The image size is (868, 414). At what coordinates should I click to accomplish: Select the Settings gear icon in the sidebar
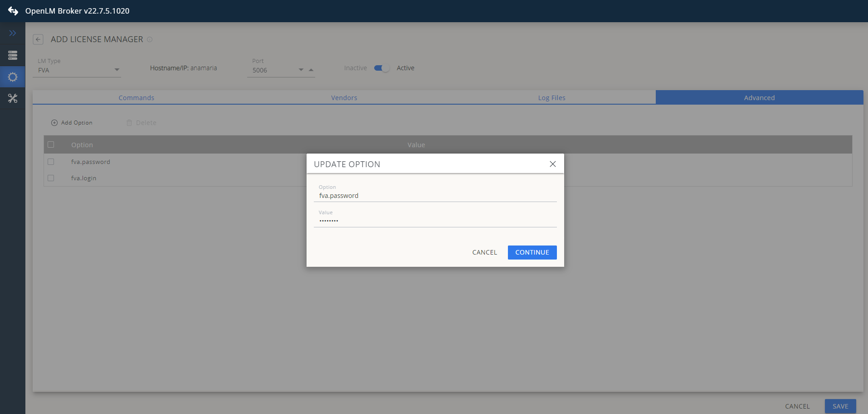pyautogui.click(x=12, y=77)
